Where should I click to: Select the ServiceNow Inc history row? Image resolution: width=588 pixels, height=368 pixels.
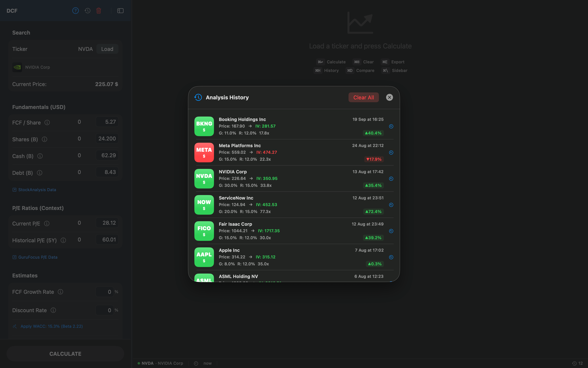point(294,205)
